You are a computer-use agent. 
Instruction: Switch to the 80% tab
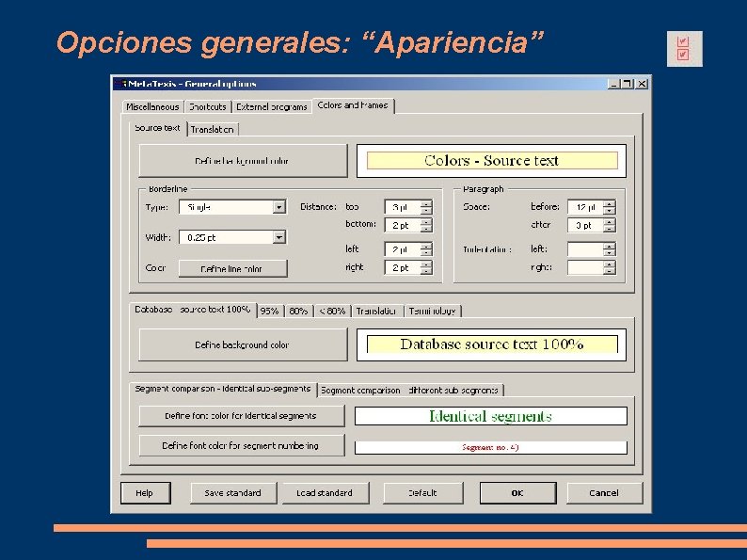coord(298,312)
